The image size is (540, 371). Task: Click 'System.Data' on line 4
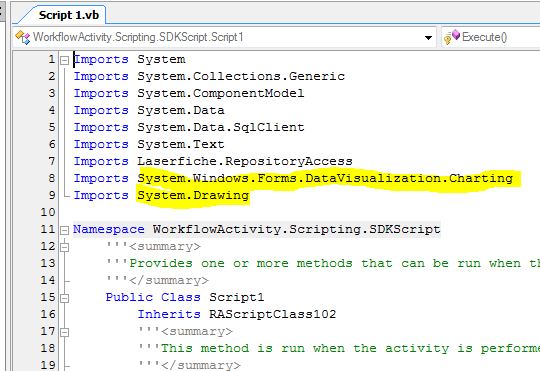pos(181,110)
